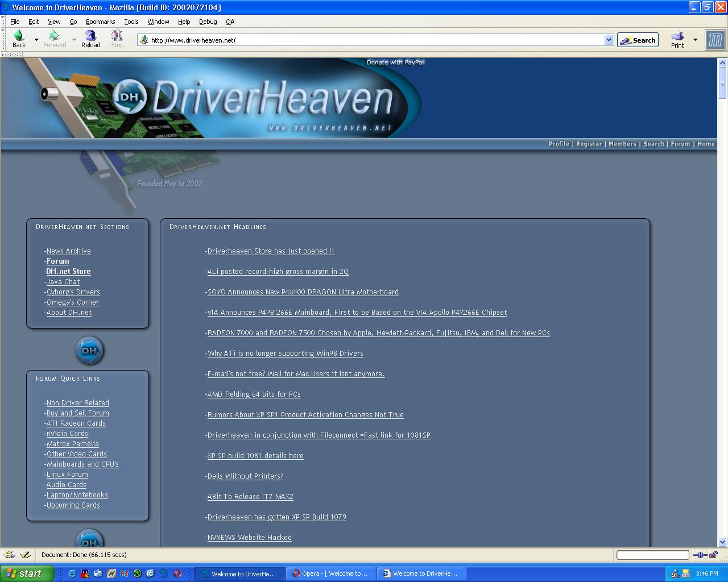The width and height of the screenshot is (728, 582).
Task: Click the scrollbar down arrow
Action: click(722, 542)
